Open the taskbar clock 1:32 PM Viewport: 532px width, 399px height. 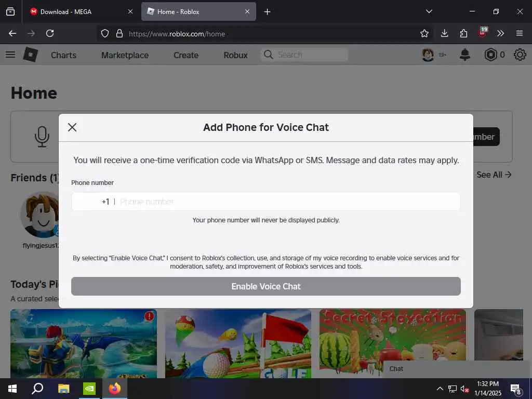pos(487,389)
